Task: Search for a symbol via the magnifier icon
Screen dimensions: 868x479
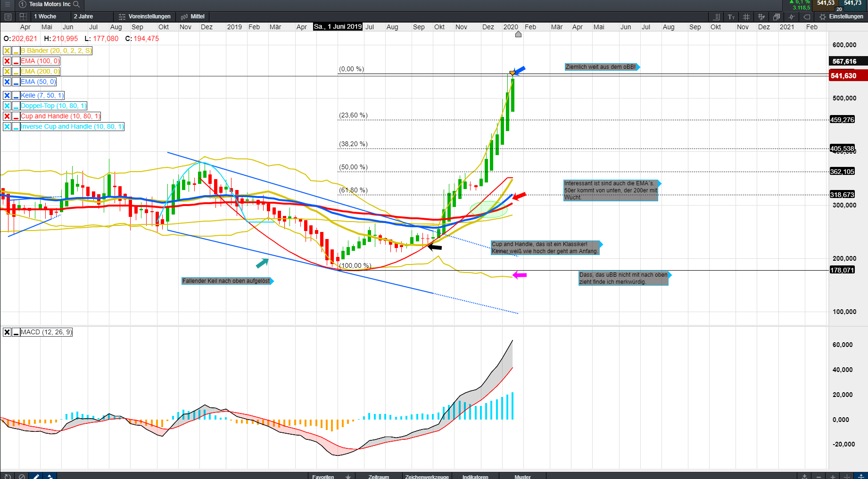Action: coord(76,4)
